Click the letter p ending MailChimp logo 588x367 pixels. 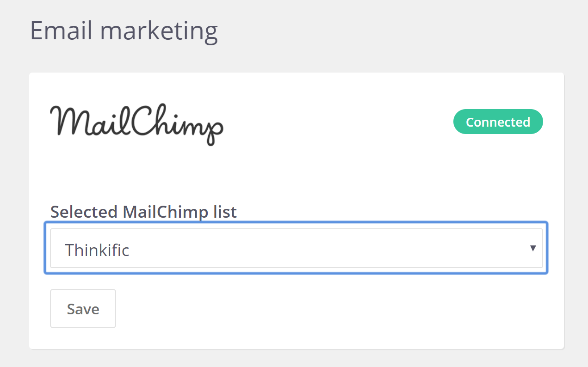[x=213, y=130]
